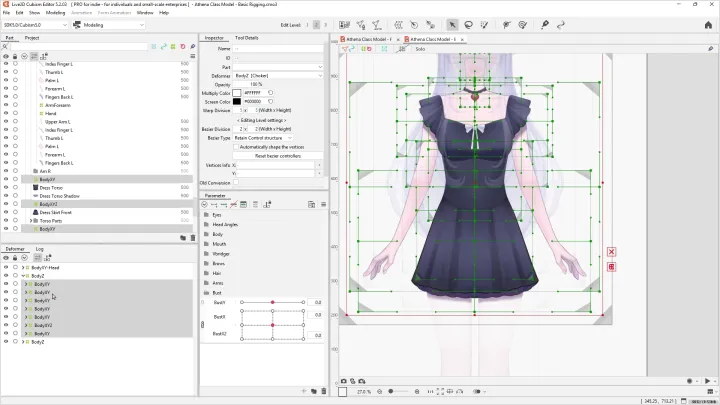720x405 pixels.
Task: Select the Lasso selection tool
Action: click(468, 25)
